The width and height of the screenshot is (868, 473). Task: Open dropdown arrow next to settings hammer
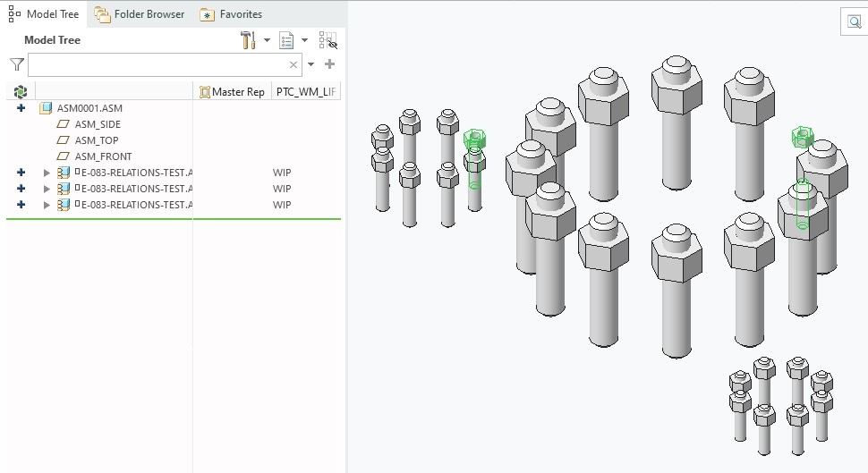[x=267, y=40]
